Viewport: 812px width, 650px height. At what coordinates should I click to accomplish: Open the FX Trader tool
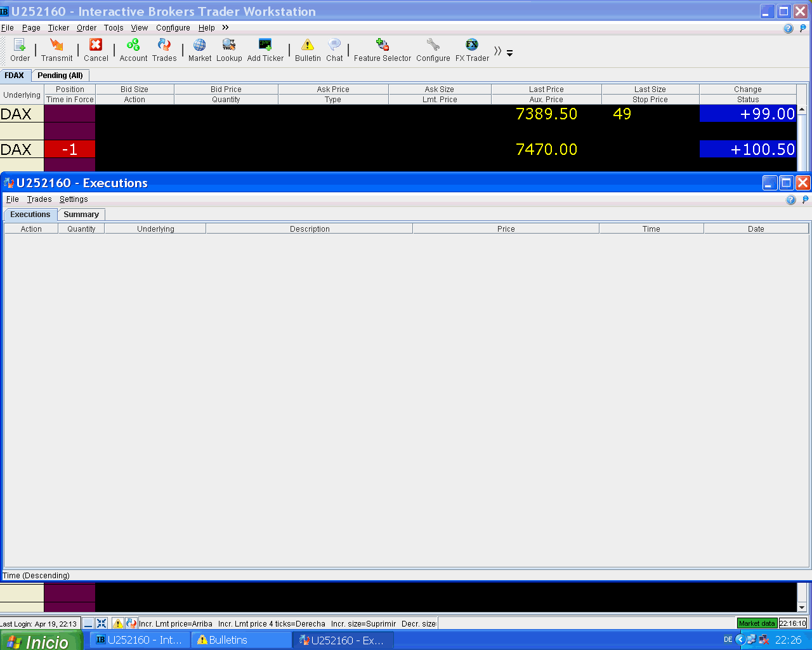(x=472, y=50)
